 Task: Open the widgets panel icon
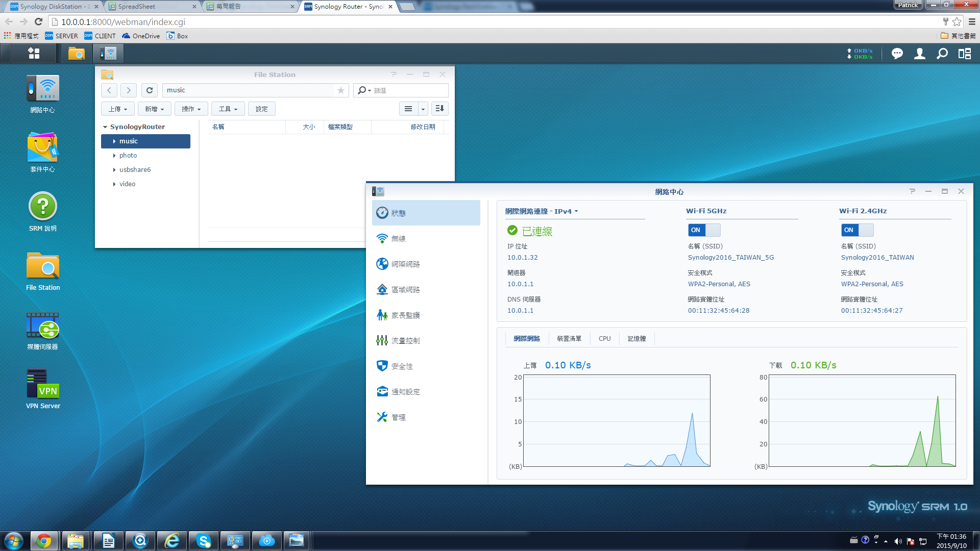[964, 54]
